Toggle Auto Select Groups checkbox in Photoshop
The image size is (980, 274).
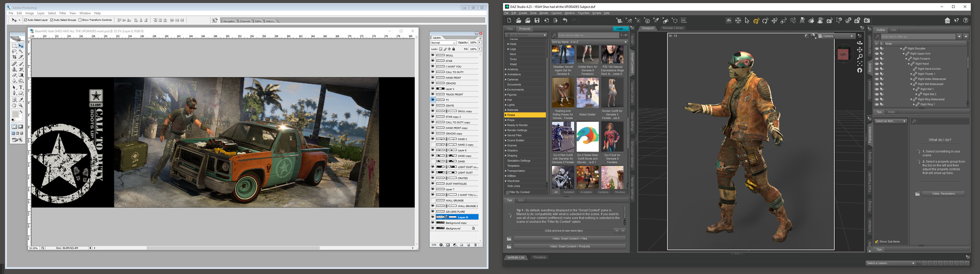coord(52,20)
